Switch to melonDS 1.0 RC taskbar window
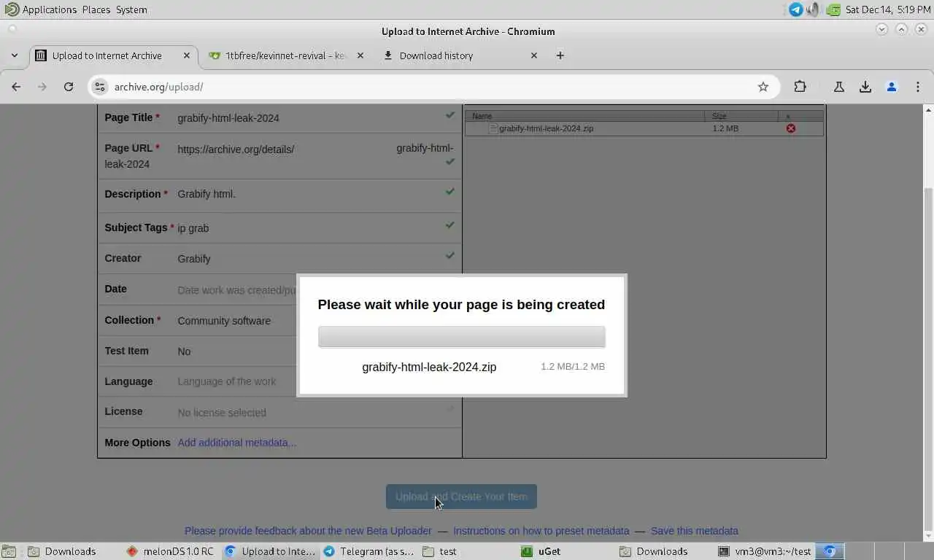Image resolution: width=934 pixels, height=560 pixels. pos(170,551)
